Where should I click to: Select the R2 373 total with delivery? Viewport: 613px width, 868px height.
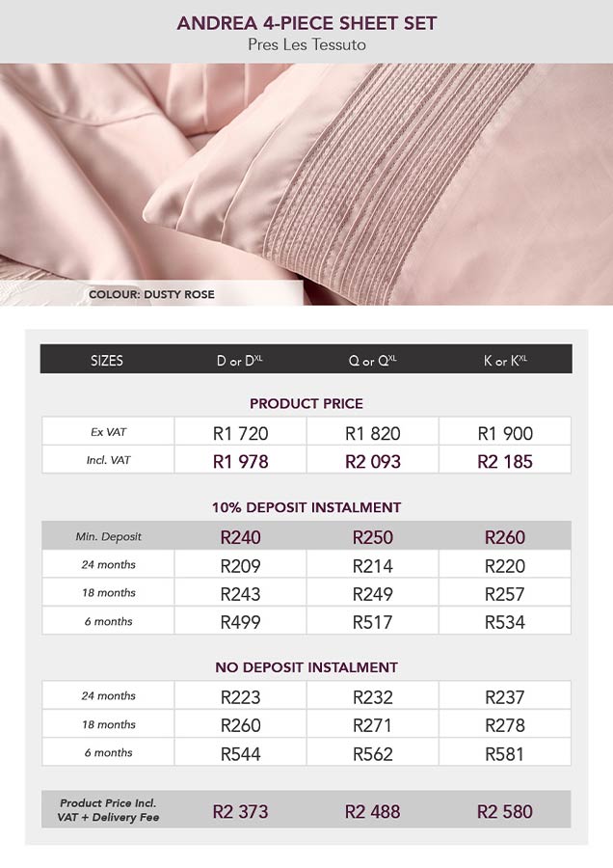point(240,811)
